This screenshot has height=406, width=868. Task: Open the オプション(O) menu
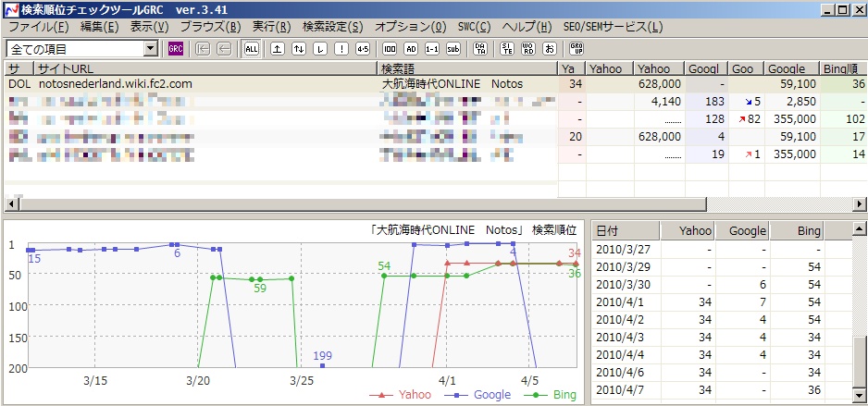pyautogui.click(x=410, y=27)
